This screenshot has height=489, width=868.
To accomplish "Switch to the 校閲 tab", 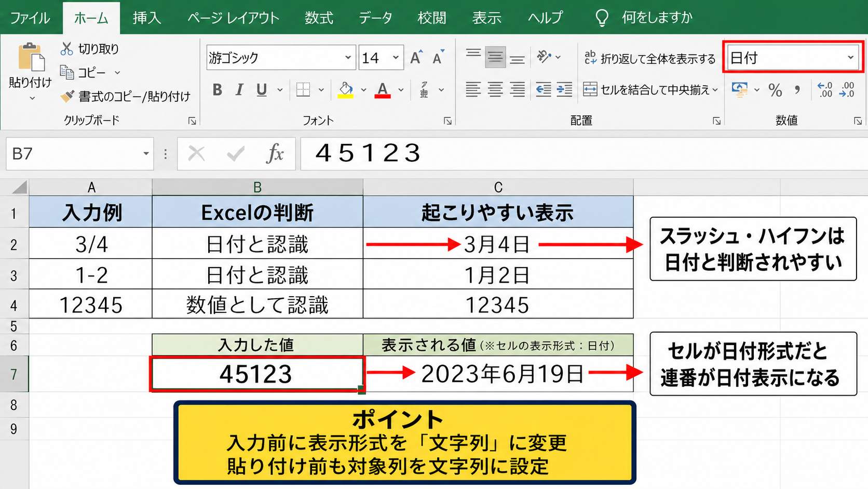I will [432, 18].
